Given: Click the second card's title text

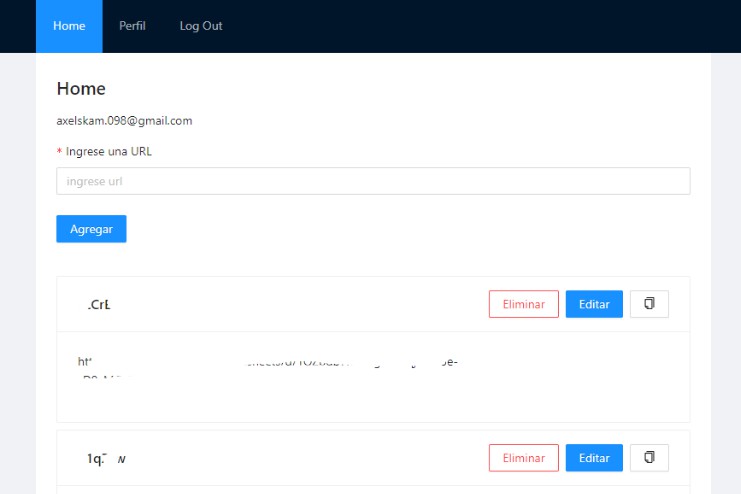Looking at the screenshot, I should click(x=104, y=459).
